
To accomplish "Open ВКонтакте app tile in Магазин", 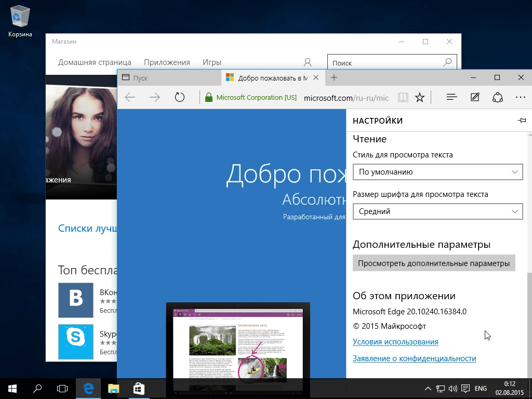I will (76, 300).
